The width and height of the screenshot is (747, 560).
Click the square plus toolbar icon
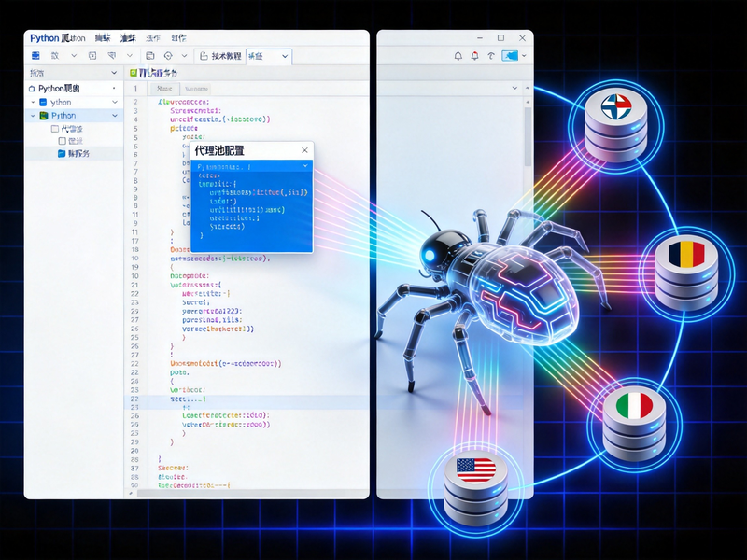(92, 56)
